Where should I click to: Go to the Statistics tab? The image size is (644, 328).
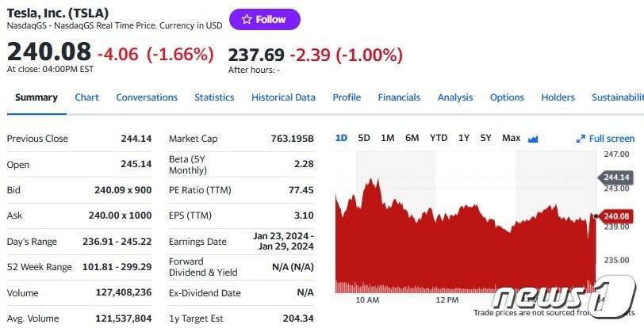214,97
